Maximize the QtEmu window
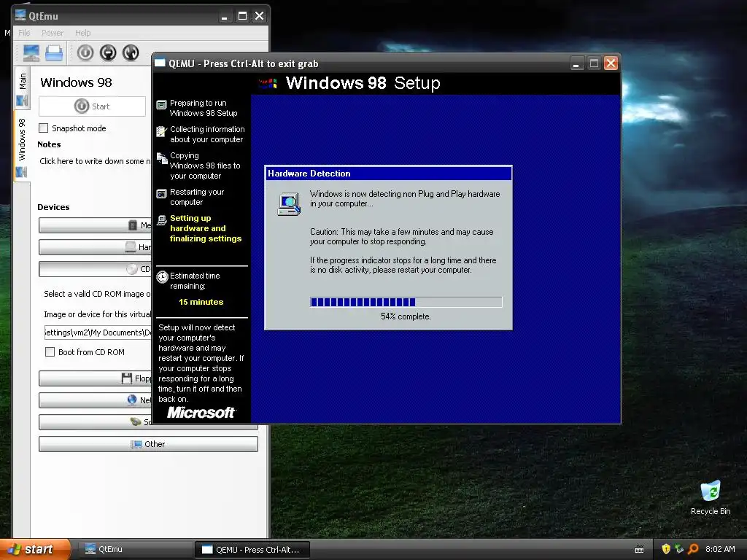 [x=242, y=16]
